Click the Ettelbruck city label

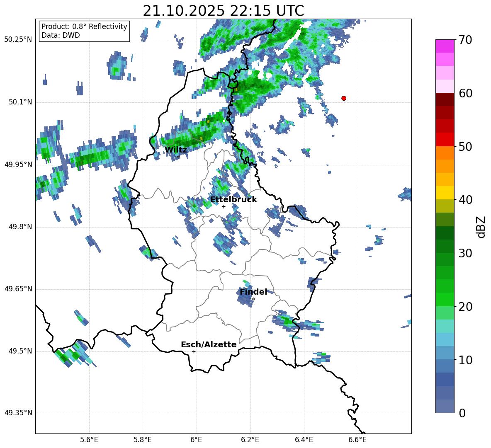pyautogui.click(x=233, y=200)
